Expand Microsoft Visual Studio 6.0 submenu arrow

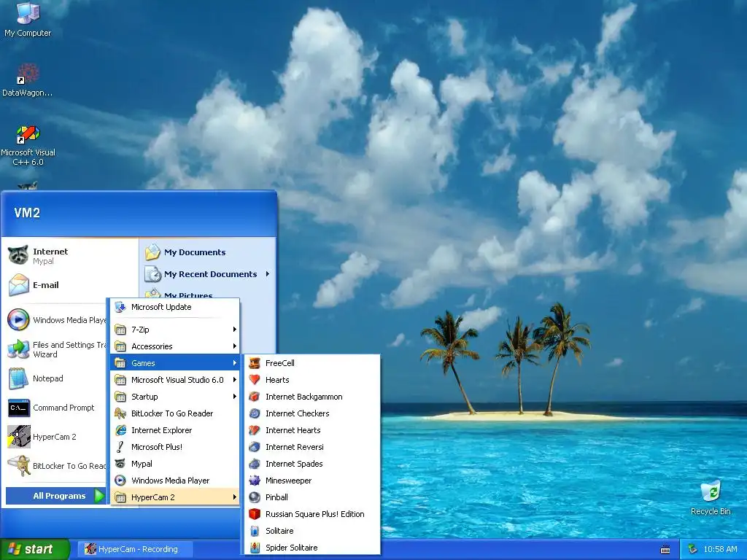[x=234, y=380]
